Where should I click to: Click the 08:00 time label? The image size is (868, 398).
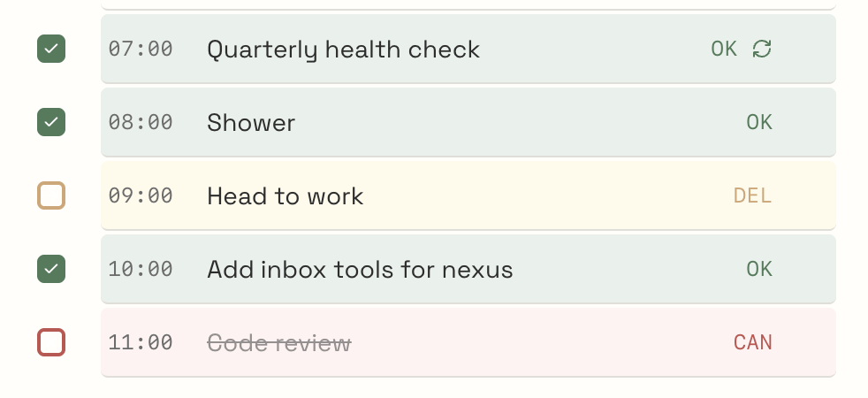[141, 122]
